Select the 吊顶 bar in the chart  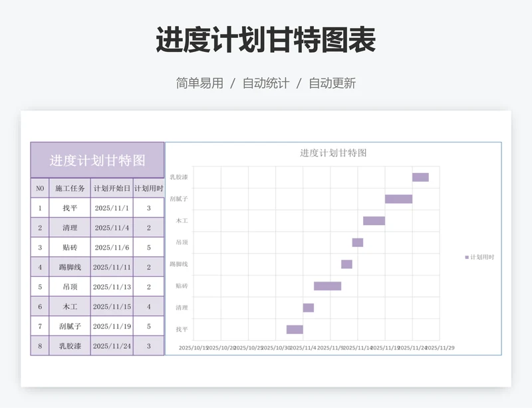[356, 242]
